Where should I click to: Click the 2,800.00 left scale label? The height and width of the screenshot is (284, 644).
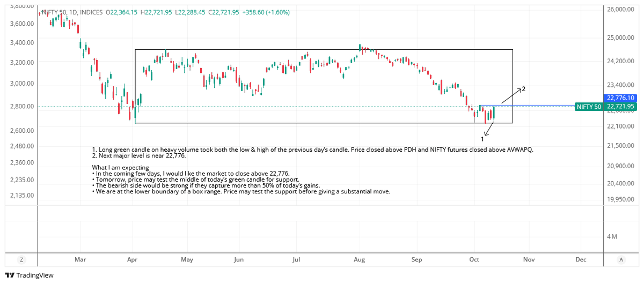pos(21,107)
